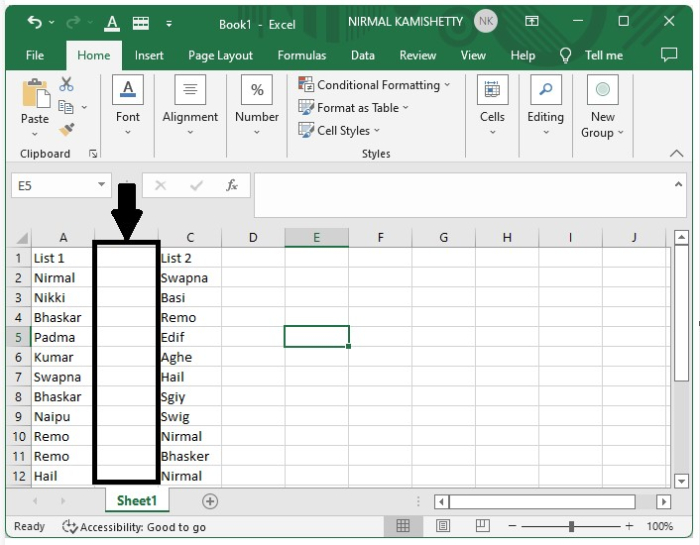Click the Paste clipboard icon
Screen dimensions: 700x545
(x=36, y=93)
